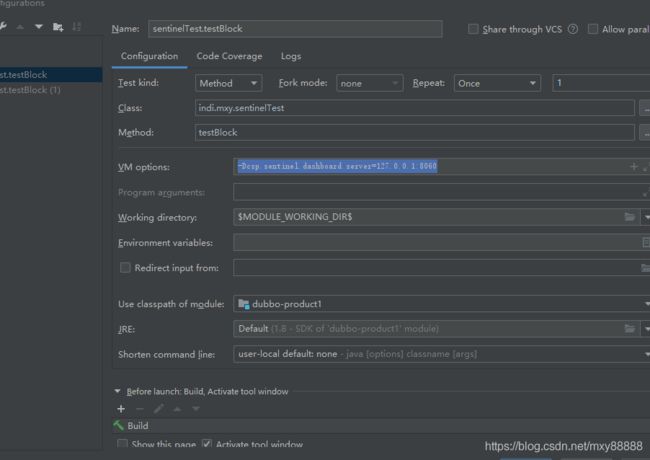
Task: Switch to the Code Coverage tab
Action: (229, 56)
